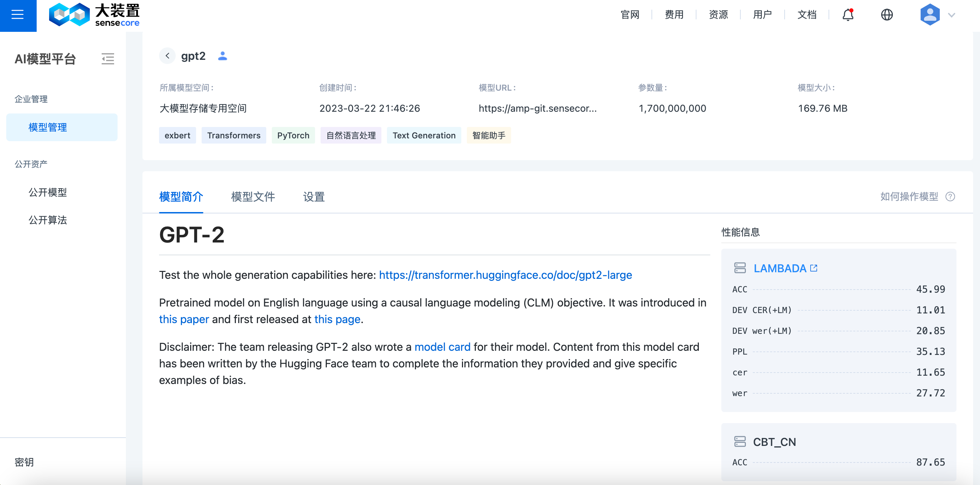Click the model size 169.76 MB

click(823, 108)
